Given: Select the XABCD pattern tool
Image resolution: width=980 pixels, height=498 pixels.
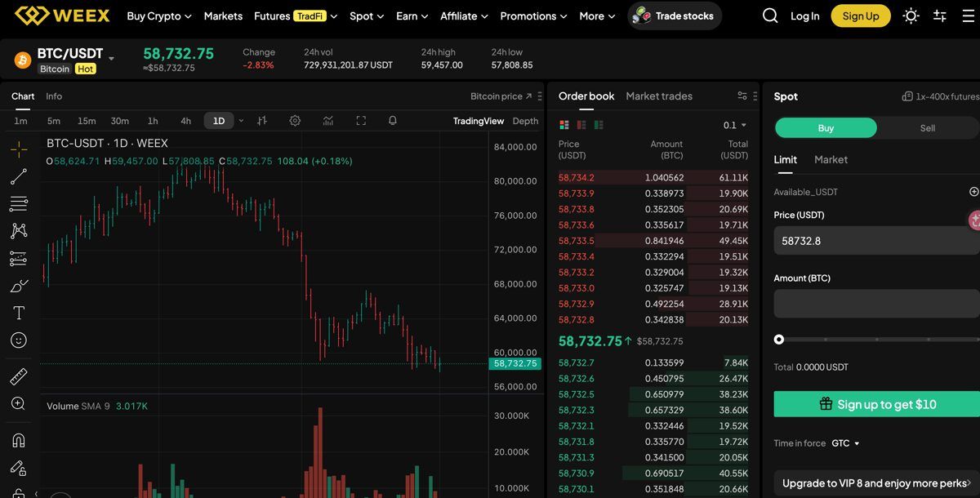Looking at the screenshot, I should [x=19, y=232].
